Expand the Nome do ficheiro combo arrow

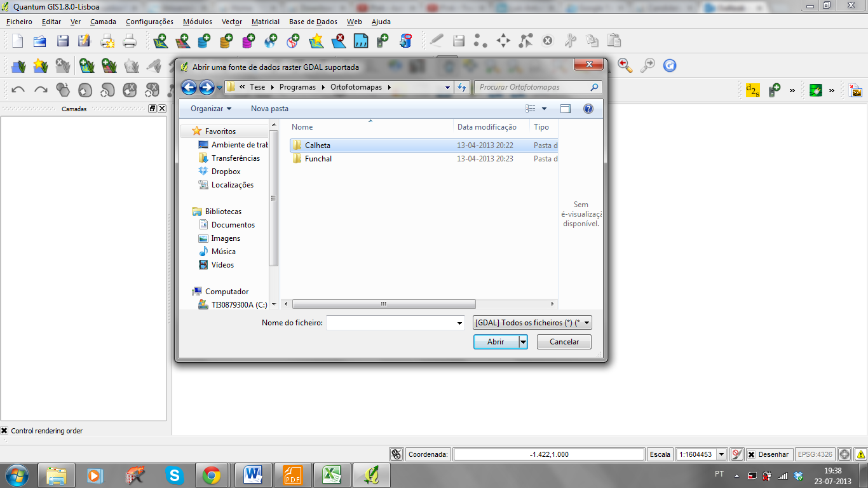click(x=460, y=323)
